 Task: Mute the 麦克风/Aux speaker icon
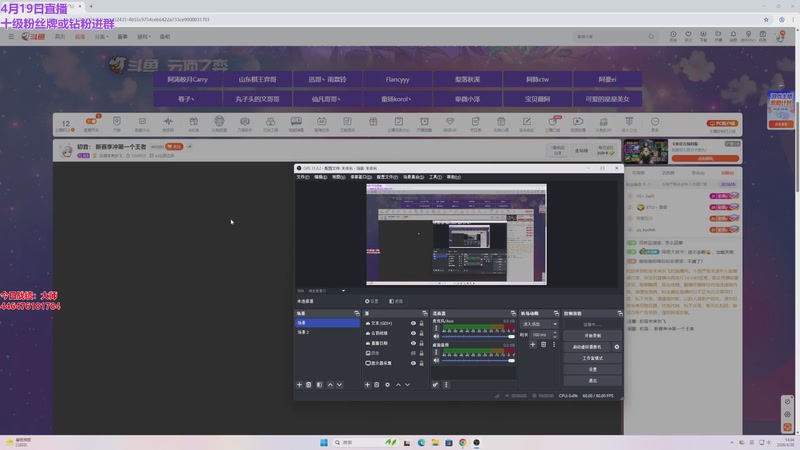coord(436,336)
